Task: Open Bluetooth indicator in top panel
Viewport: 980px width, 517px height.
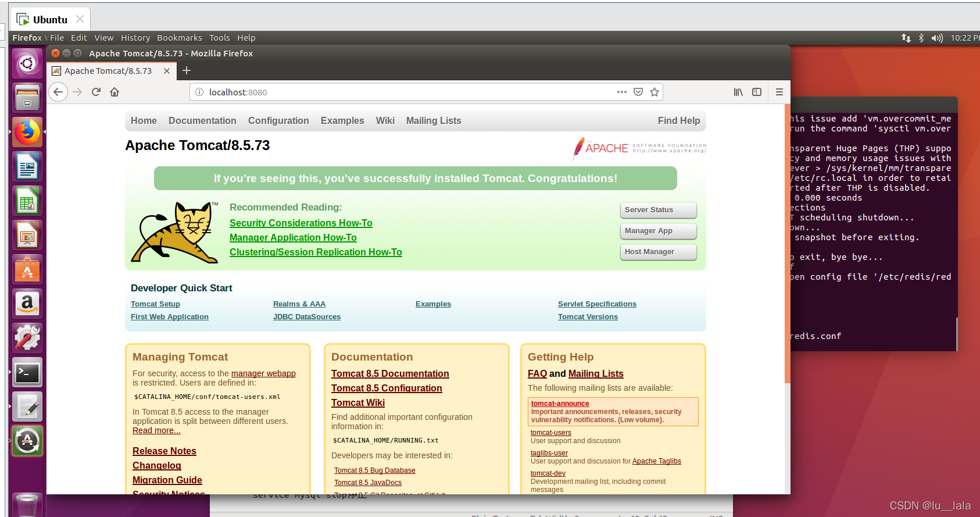Action: (x=921, y=38)
